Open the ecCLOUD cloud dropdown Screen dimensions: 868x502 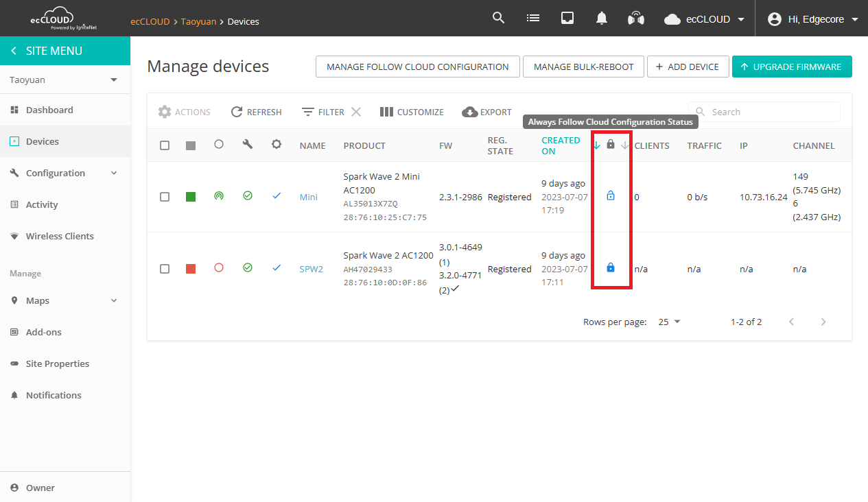click(705, 19)
